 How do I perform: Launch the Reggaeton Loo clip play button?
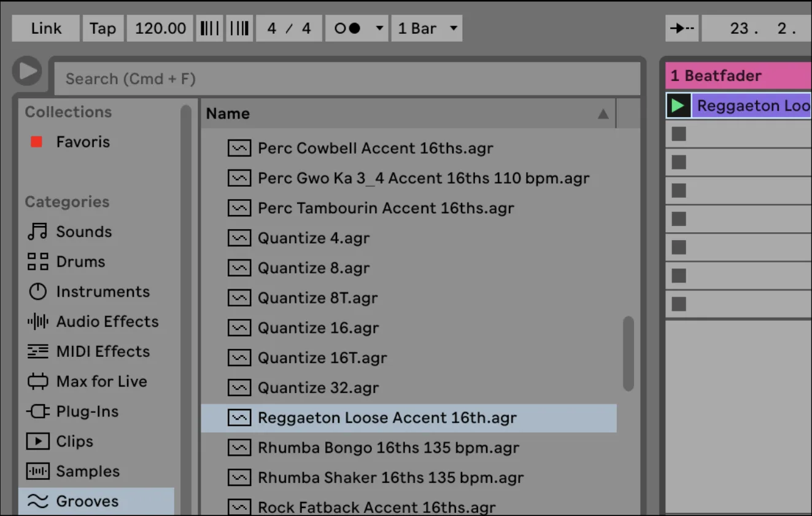click(678, 106)
